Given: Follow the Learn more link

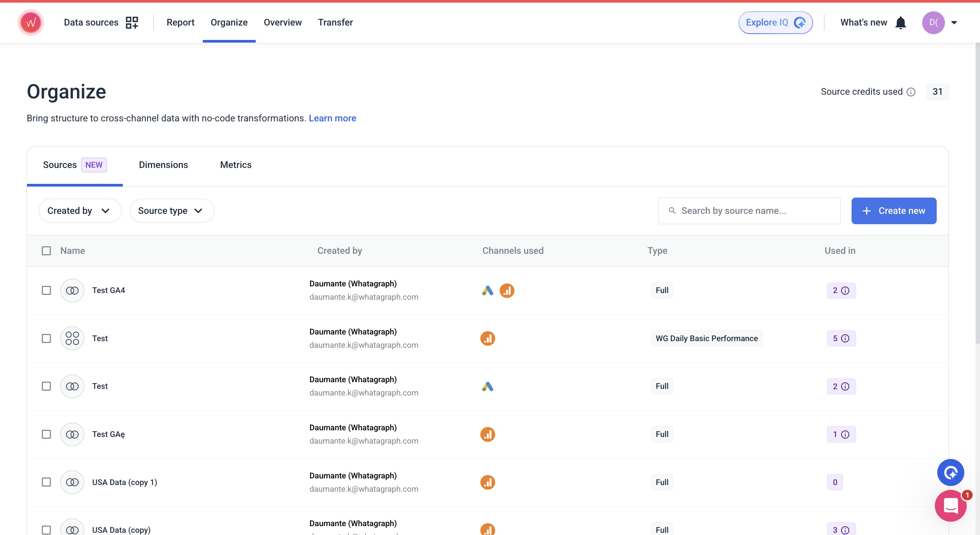Looking at the screenshot, I should click(332, 118).
